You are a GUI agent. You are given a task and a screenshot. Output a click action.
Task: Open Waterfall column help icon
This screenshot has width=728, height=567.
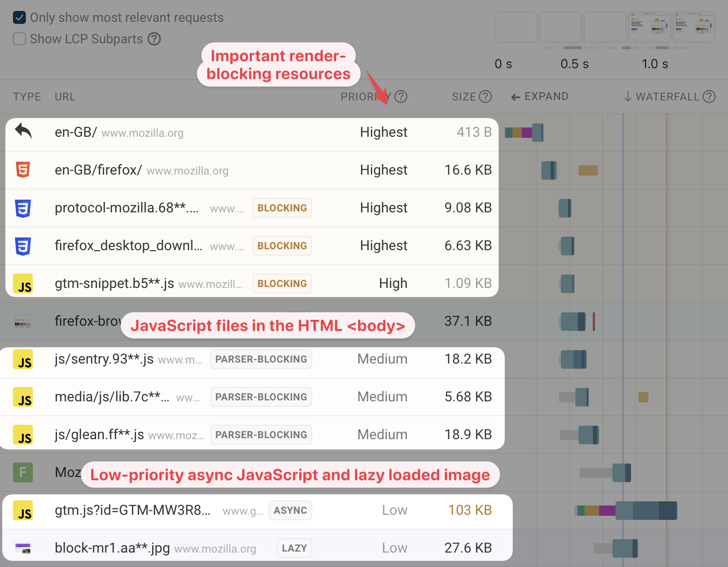point(710,96)
